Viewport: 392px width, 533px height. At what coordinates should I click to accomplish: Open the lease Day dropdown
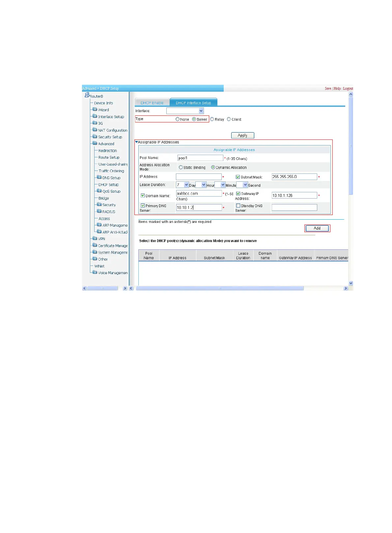[182, 185]
